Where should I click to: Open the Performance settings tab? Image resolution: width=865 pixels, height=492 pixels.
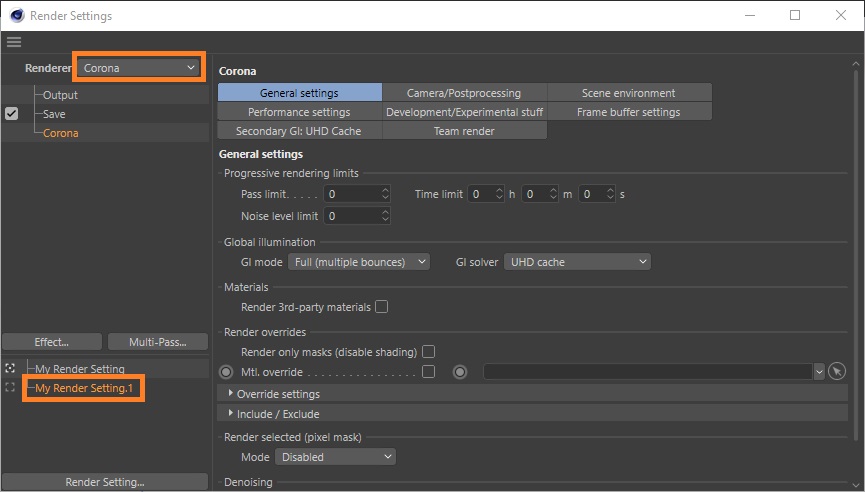pyautogui.click(x=299, y=112)
